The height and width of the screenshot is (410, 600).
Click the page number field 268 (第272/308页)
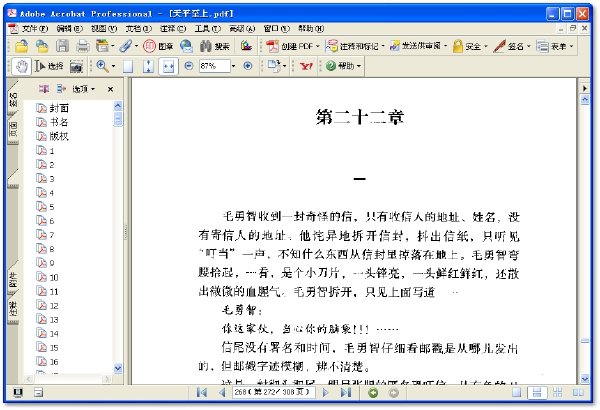274,392
